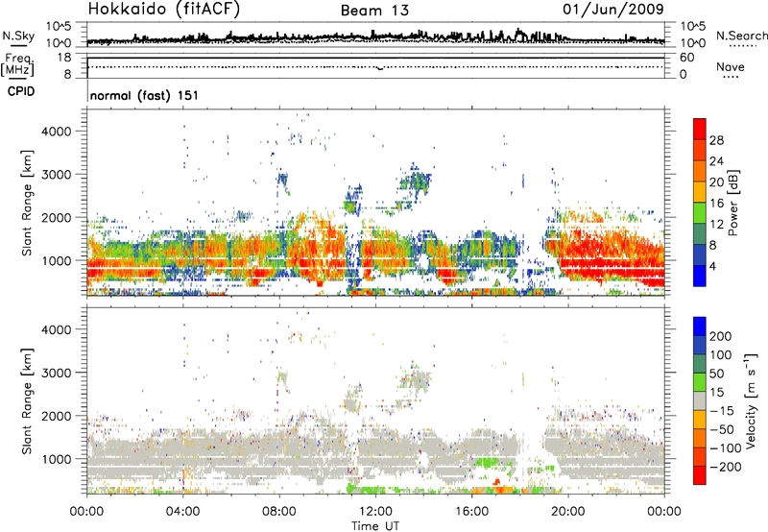
Task: Click the '4000' tick on the power panel
Action: point(56,132)
